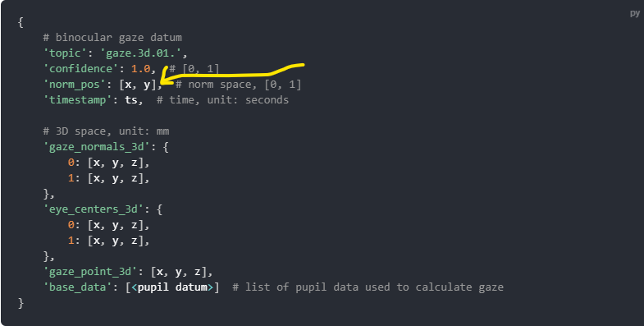644x326 pixels.
Task: Click the 'py' language label
Action: pos(634,14)
